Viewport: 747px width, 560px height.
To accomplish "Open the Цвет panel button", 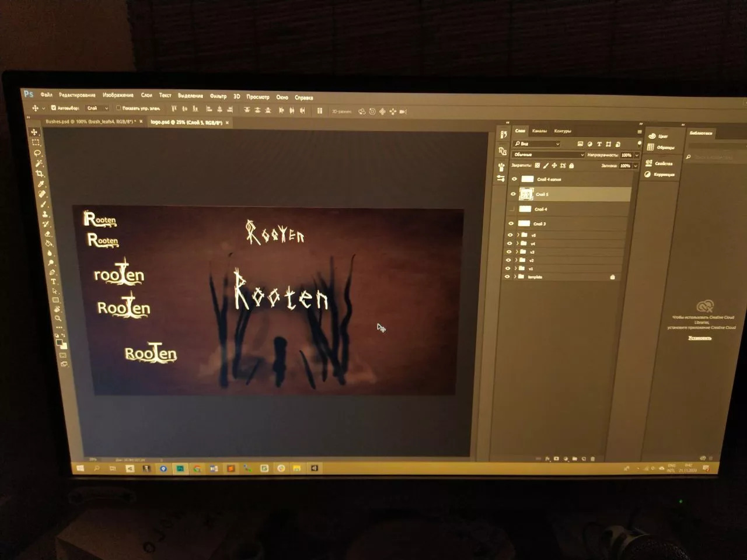I will [x=659, y=136].
